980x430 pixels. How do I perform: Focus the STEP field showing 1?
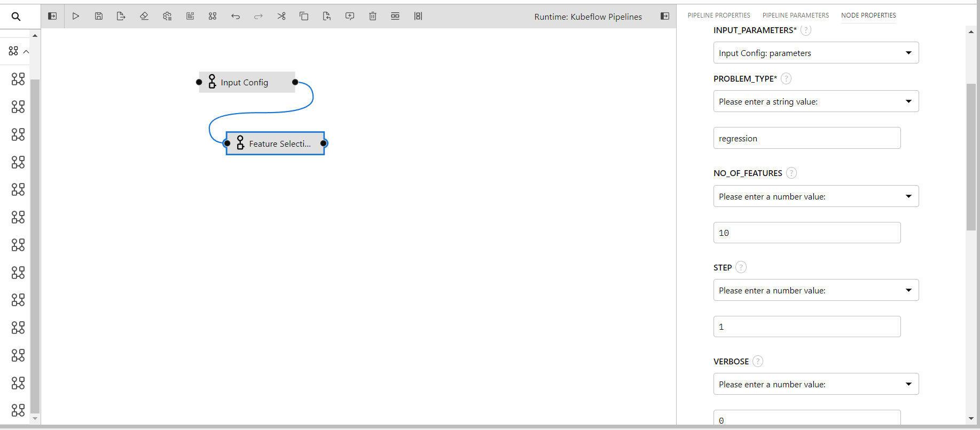tap(807, 327)
